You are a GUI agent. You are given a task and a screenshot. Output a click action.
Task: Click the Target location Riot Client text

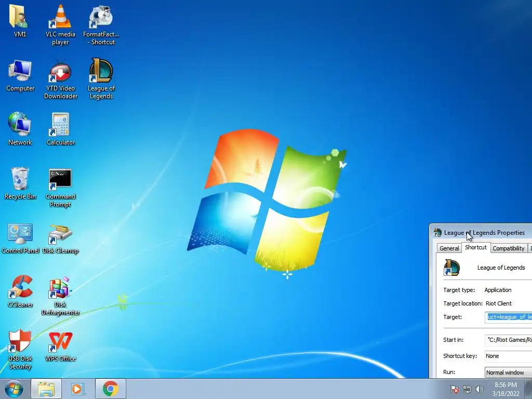point(498,303)
